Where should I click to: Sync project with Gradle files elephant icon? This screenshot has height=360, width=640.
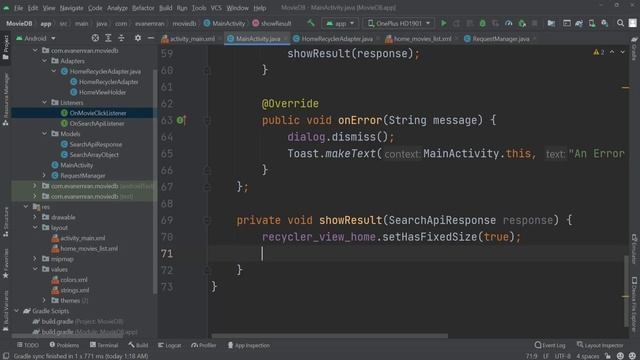[x=579, y=23]
